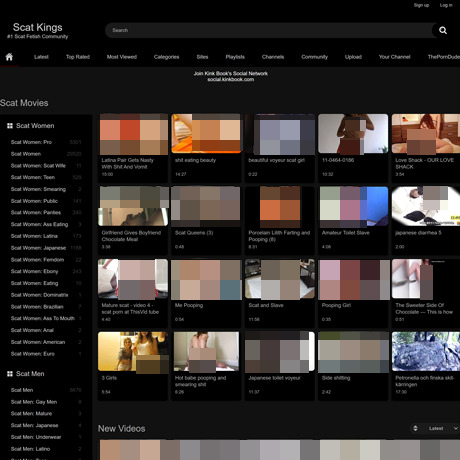Select Upload in the navigation bar

[x=353, y=57]
